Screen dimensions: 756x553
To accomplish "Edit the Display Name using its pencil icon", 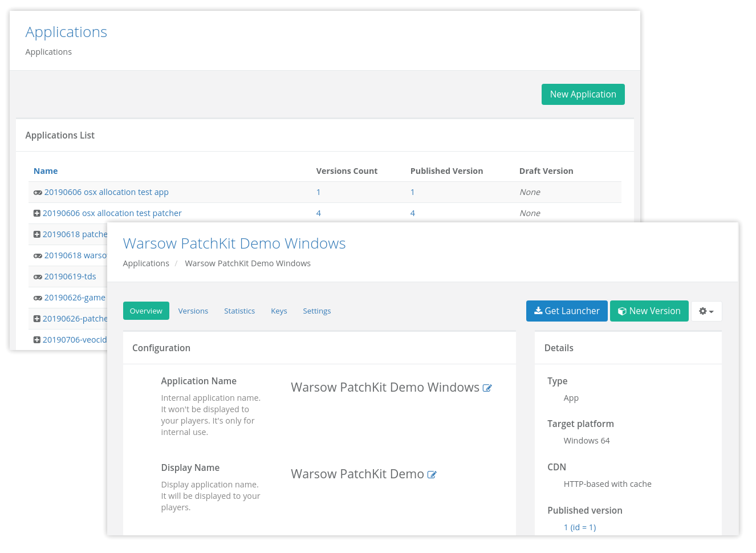I will [x=432, y=474].
